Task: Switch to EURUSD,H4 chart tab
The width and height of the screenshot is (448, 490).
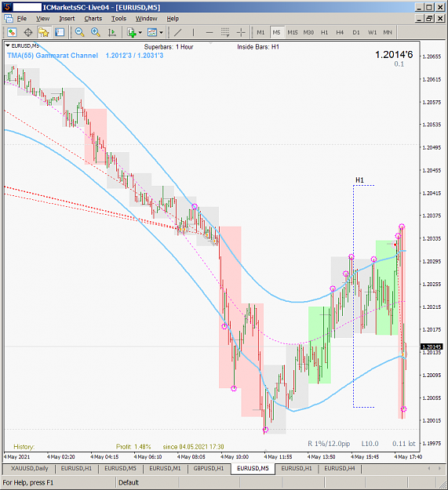Action: click(x=340, y=468)
